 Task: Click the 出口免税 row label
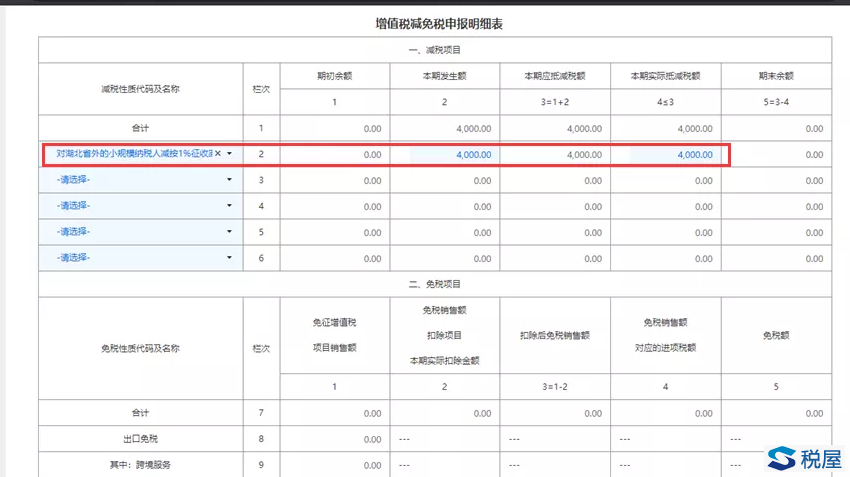140,439
